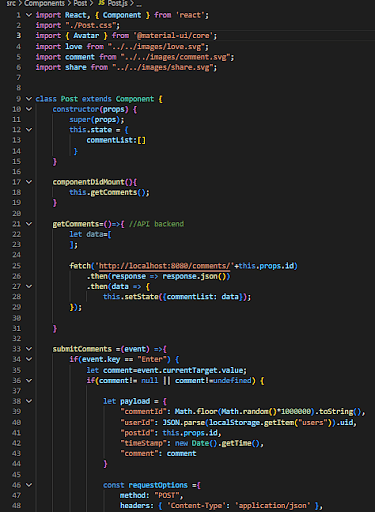Click the JS file icon in breadcrumb
The image size is (375, 512).
[101, 3]
